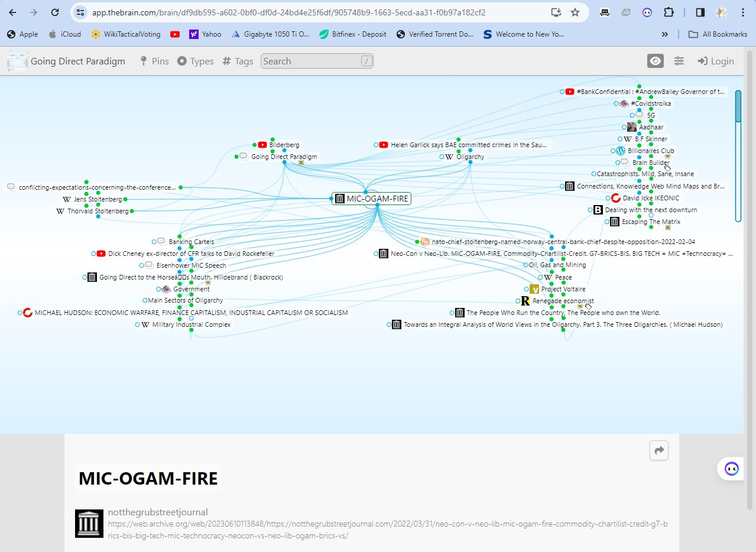Open the Helen Garlick BAE thought

[x=468, y=145]
